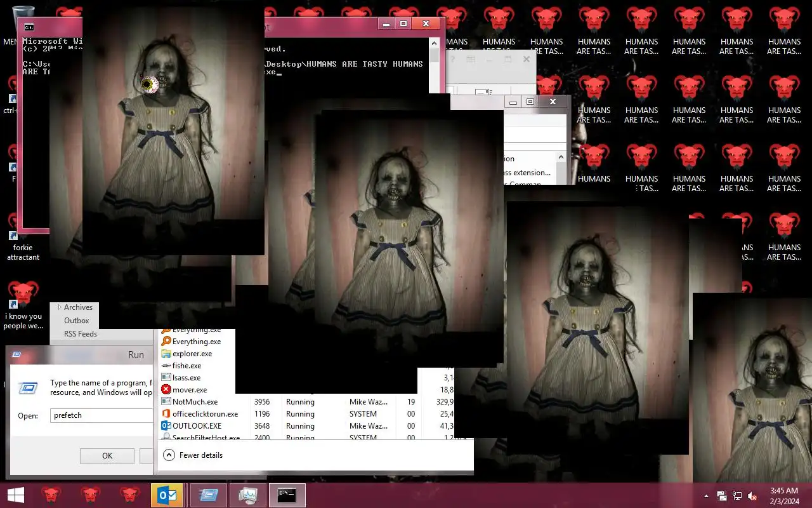Select RSS Feeds folder in Outlook
This screenshot has height=508, width=812.
(81, 334)
